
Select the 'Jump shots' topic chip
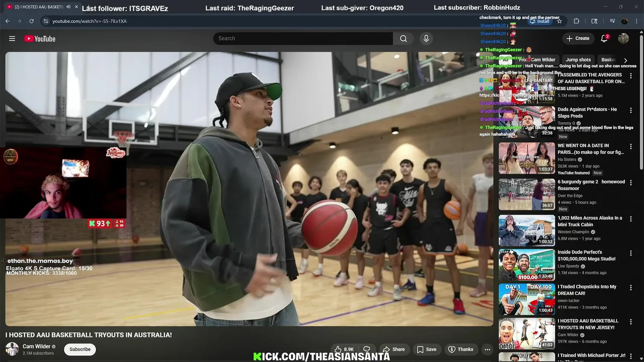(x=578, y=60)
